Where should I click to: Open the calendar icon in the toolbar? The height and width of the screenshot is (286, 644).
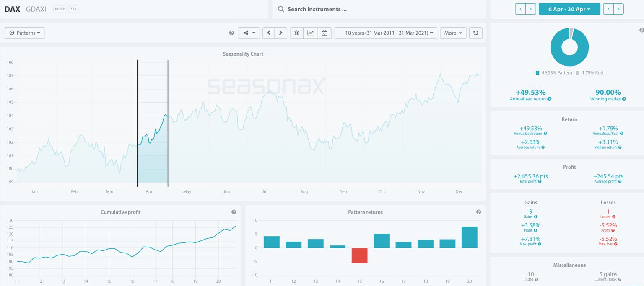[x=325, y=33]
